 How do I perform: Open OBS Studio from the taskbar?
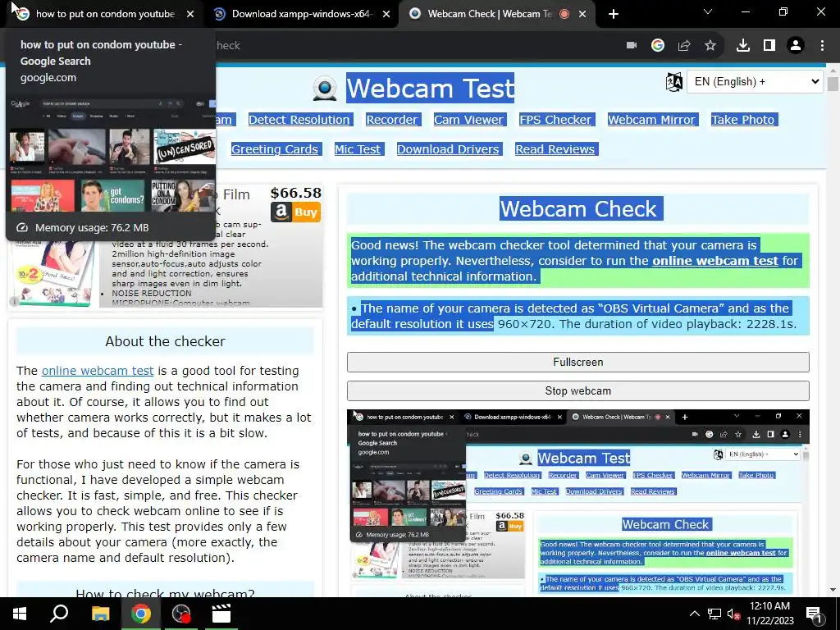click(181, 614)
